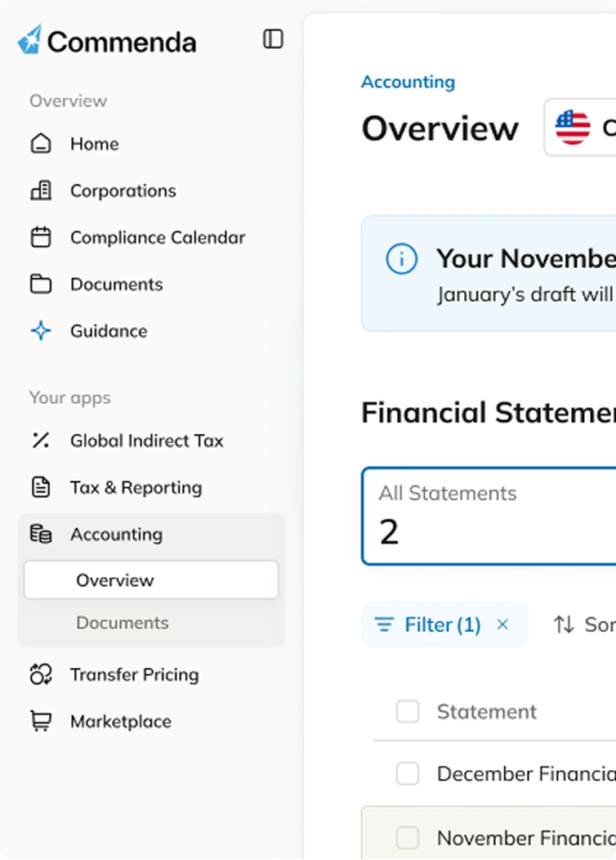Click the Corporations building icon
This screenshot has width=616, height=860.
pyautogui.click(x=41, y=190)
